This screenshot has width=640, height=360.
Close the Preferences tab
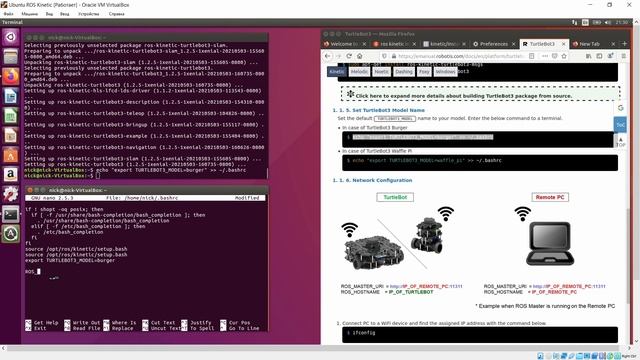[513, 44]
